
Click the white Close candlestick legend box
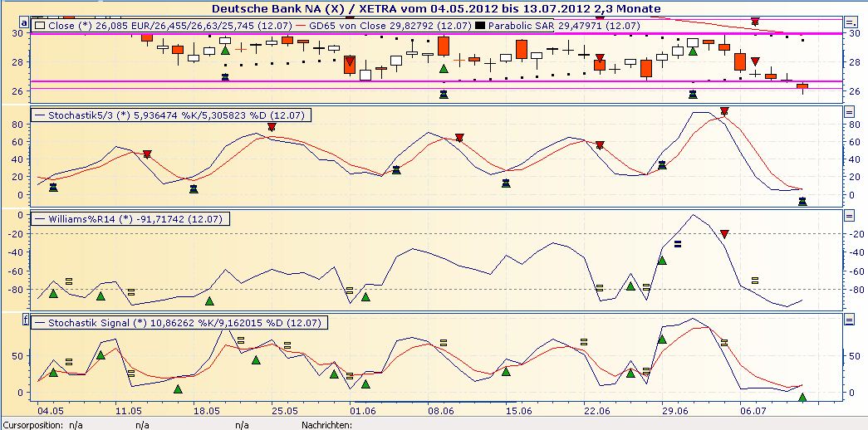tap(41, 26)
